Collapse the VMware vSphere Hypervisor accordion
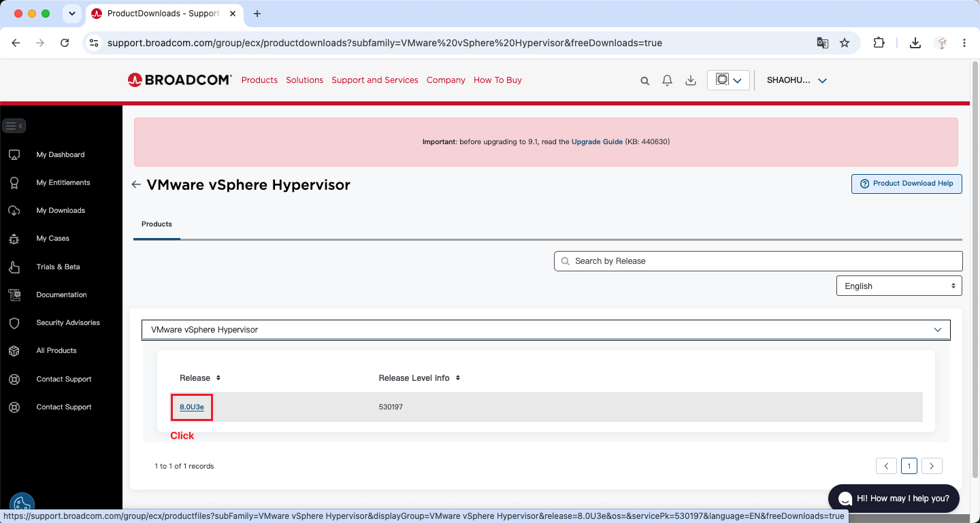Image resolution: width=980 pixels, height=523 pixels. (x=546, y=330)
